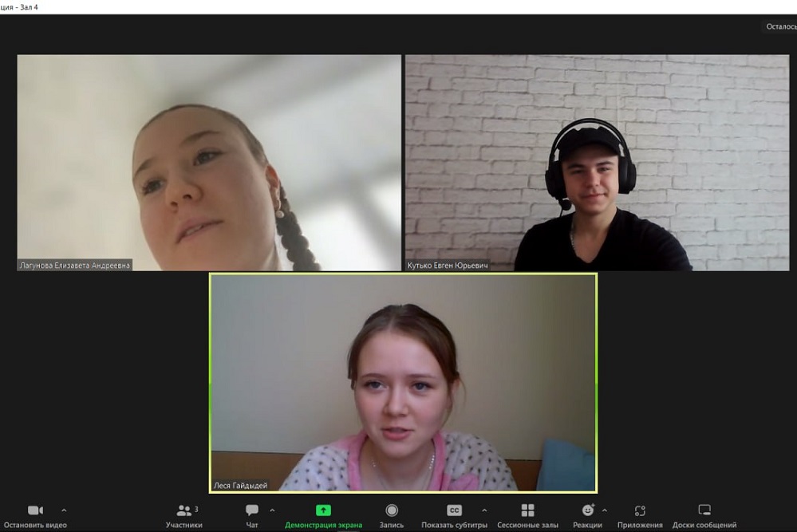Click the Демонстрация экрана text label
797x532 pixels.
[x=323, y=525]
